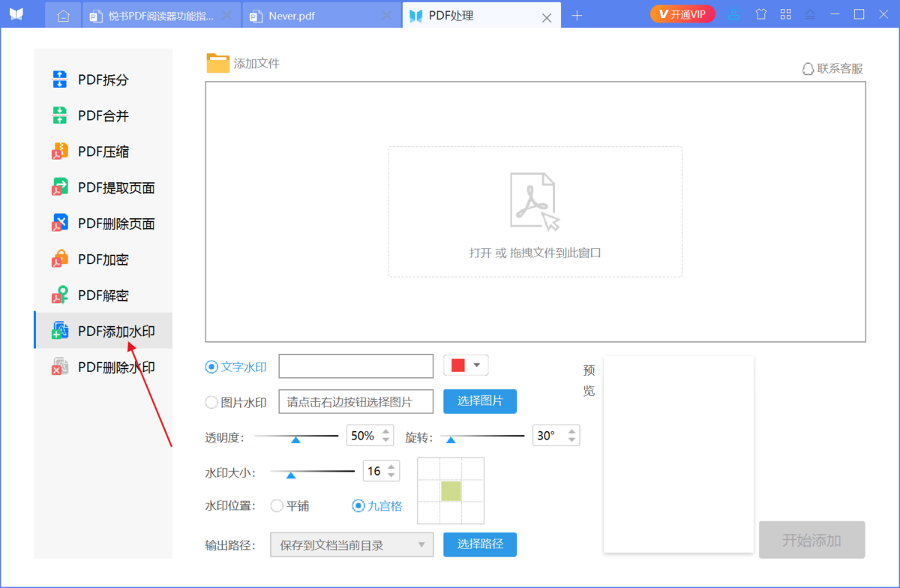
Task: Click the 选择图片 select image button
Action: [479, 401]
